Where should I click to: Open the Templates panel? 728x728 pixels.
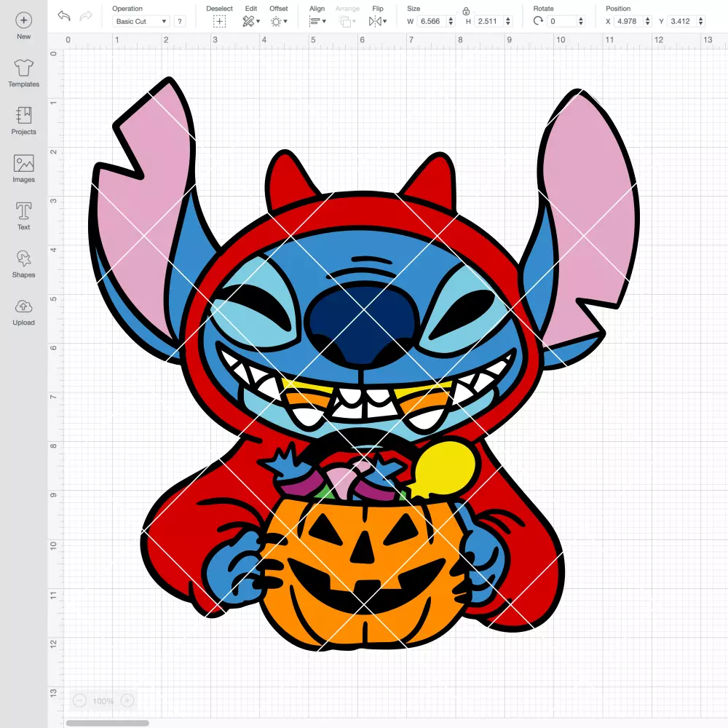pos(24,74)
